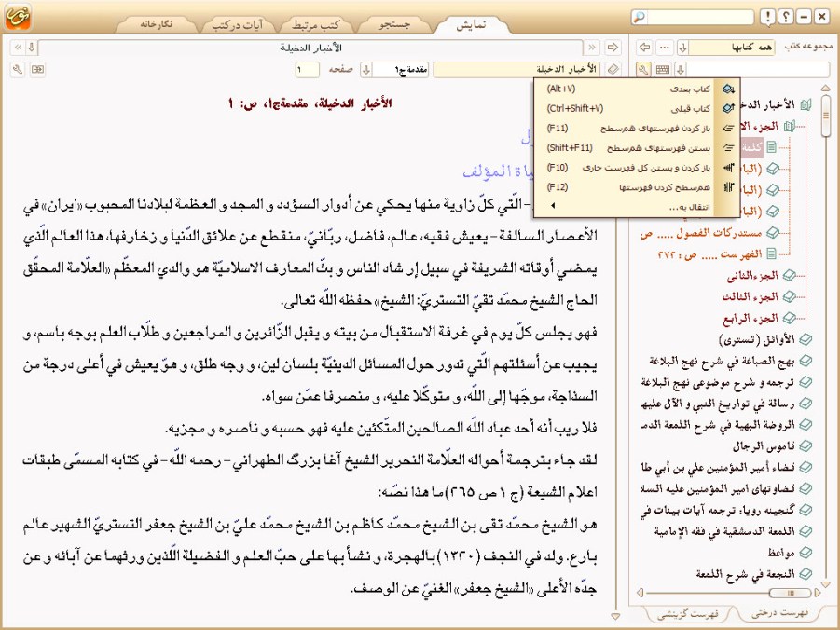Click the icon next to كتاب بعدی
840x630 pixels.
[x=728, y=89]
